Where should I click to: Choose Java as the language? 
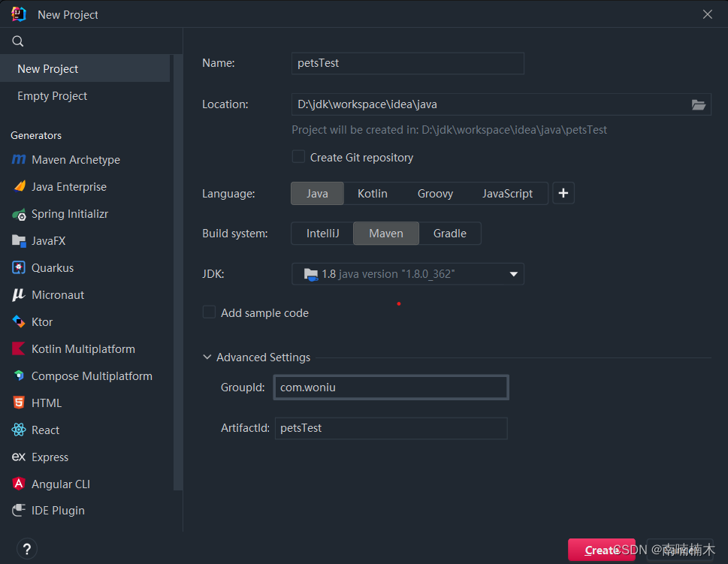pyautogui.click(x=317, y=193)
